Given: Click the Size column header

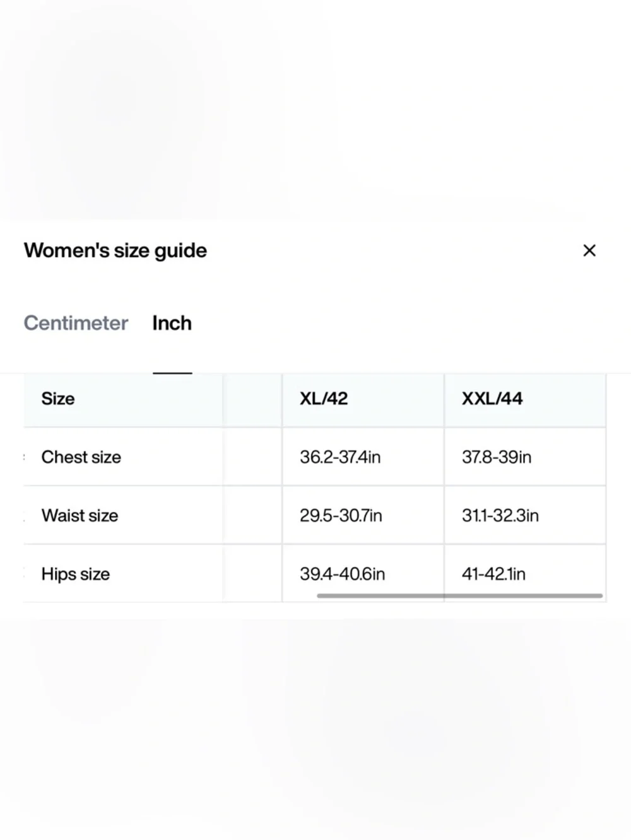Looking at the screenshot, I should (x=58, y=399).
